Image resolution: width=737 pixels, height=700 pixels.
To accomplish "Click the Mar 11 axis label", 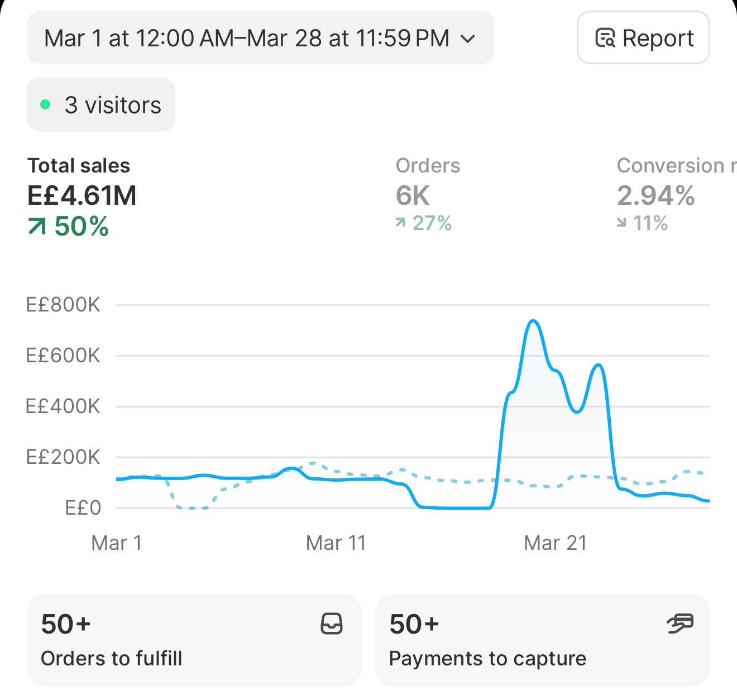I will pyautogui.click(x=336, y=543).
